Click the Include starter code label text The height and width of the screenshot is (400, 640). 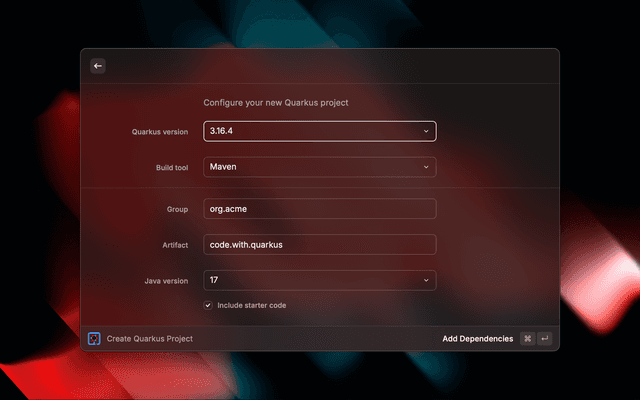coord(251,305)
